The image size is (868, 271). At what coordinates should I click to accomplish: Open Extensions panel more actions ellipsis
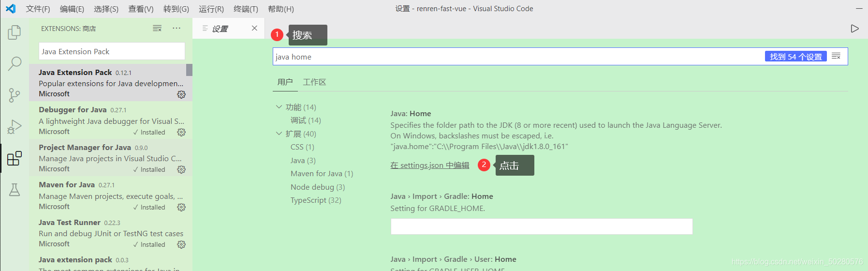point(177,29)
